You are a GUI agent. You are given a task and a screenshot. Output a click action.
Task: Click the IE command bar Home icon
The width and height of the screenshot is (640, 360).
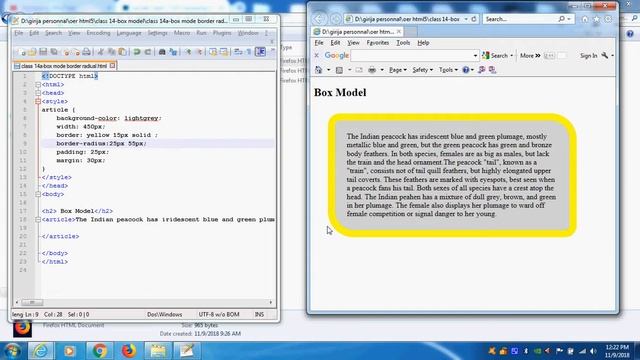[x=318, y=70]
